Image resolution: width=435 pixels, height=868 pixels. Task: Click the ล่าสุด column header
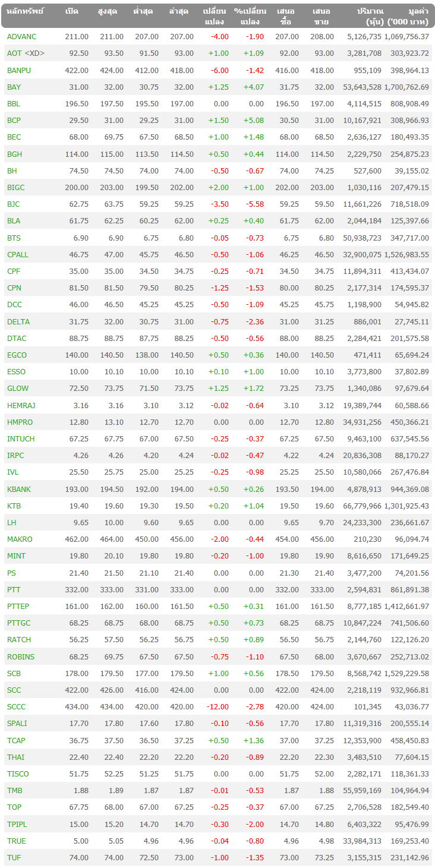pyautogui.click(x=181, y=11)
